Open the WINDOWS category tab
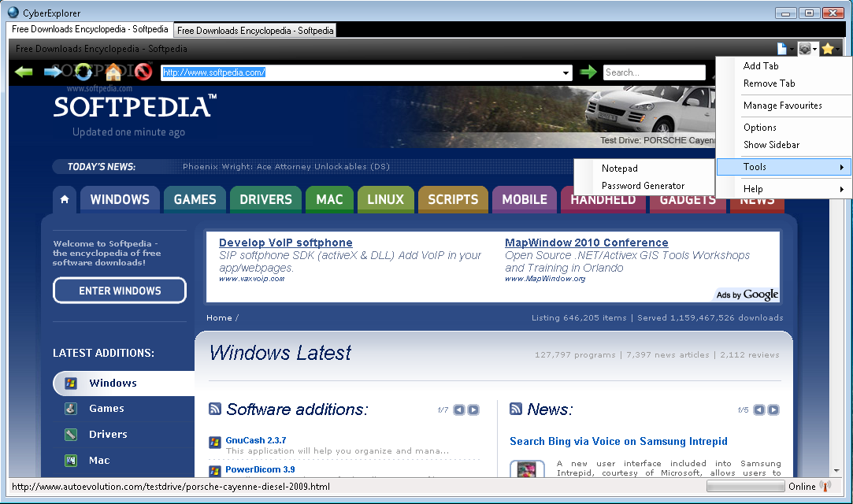The image size is (853, 504). [x=120, y=199]
